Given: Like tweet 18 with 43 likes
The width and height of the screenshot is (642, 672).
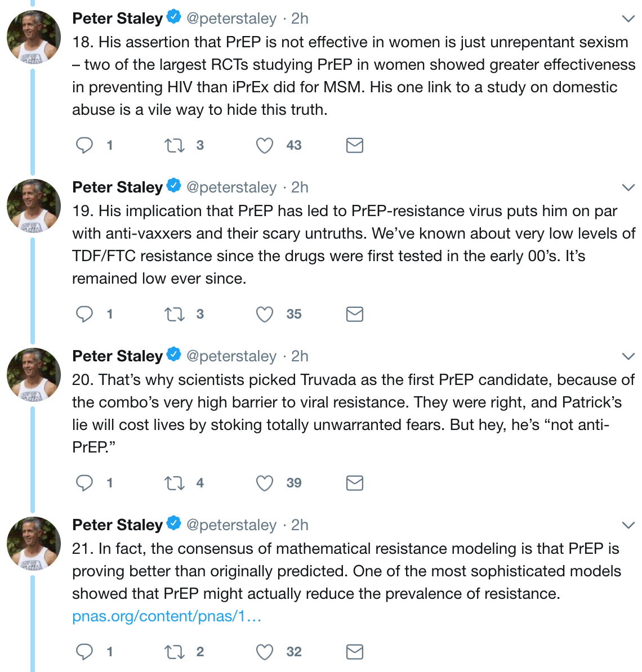Looking at the screenshot, I should pyautogui.click(x=264, y=146).
